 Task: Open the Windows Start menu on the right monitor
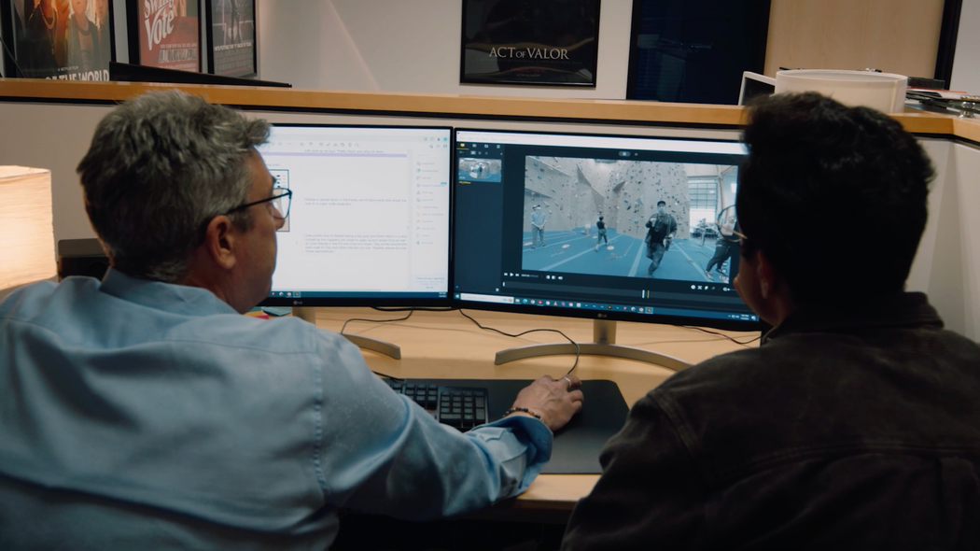(x=459, y=296)
